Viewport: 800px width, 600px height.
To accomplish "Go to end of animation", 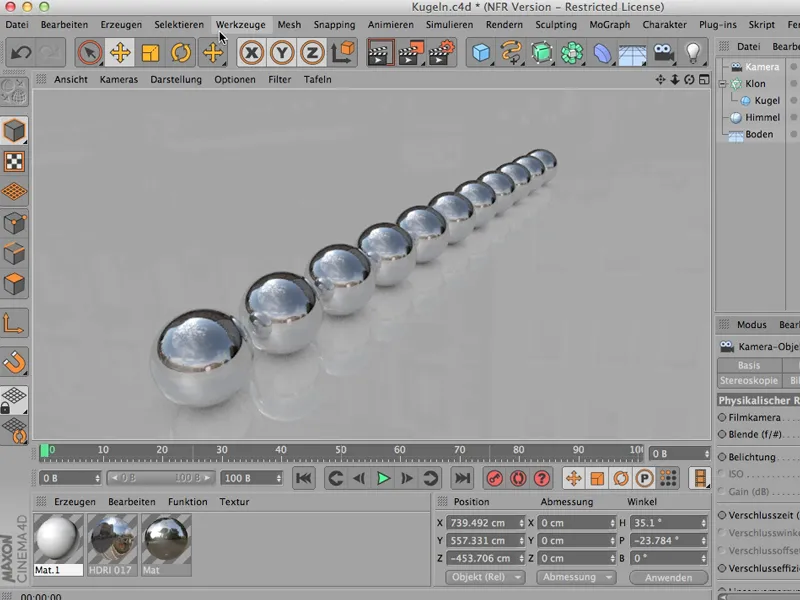I will [x=462, y=478].
